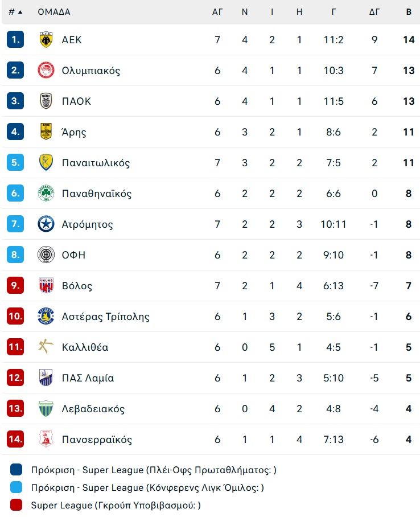
Task: Sort table by the # rank column
Action: (x=15, y=12)
